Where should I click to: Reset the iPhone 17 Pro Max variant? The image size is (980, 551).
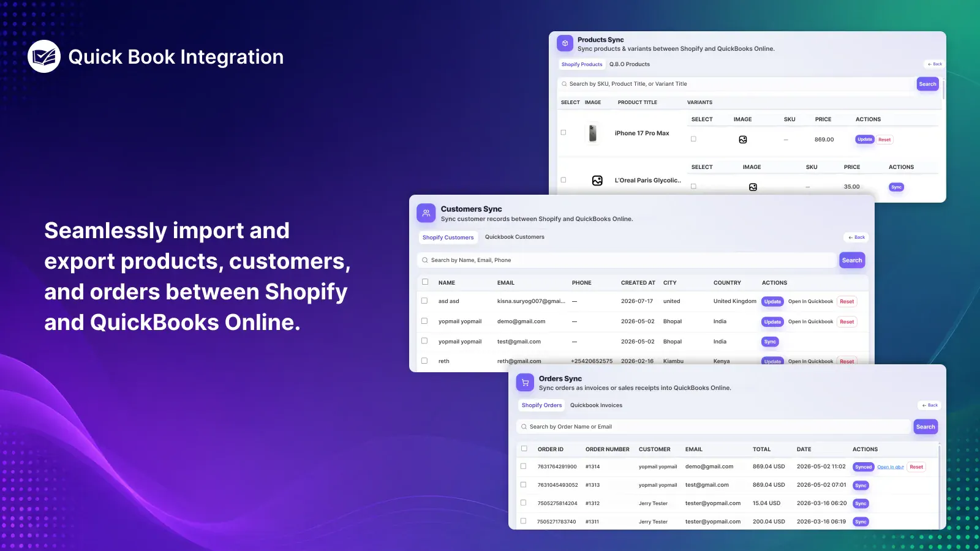(884, 140)
